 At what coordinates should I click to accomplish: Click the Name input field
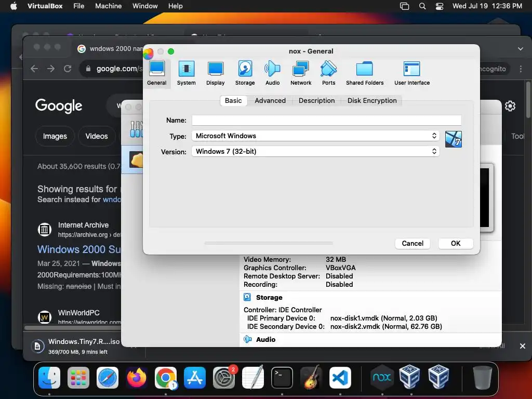point(326,120)
